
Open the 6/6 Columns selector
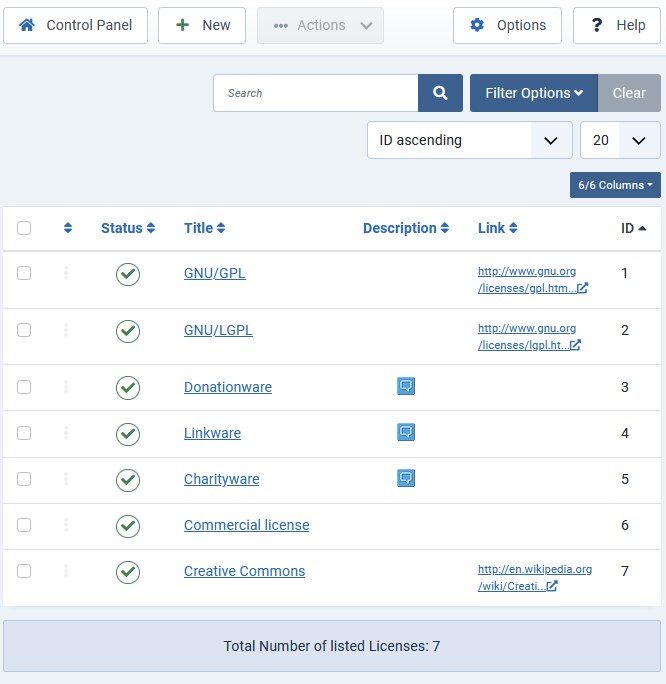point(615,185)
